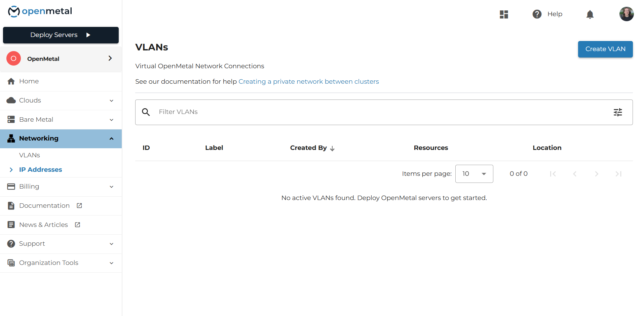Image resolution: width=644 pixels, height=316 pixels.
Task: Click the Help link text
Action: [555, 14]
